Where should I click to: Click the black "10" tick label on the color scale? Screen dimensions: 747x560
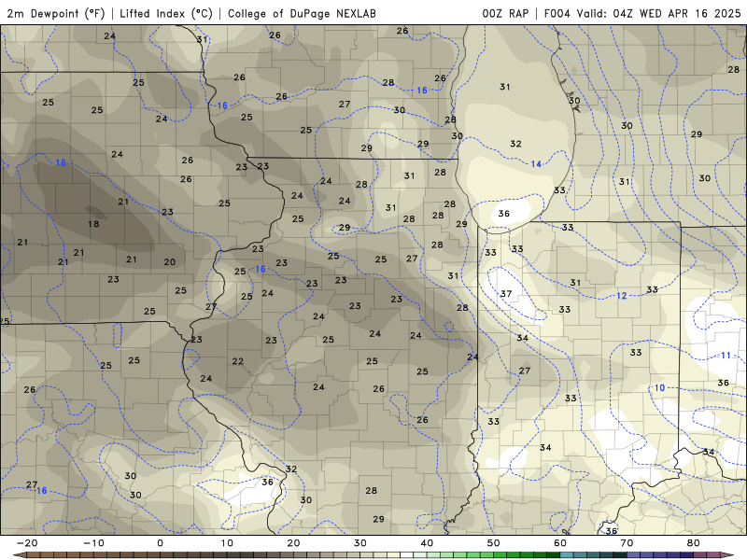(227, 543)
